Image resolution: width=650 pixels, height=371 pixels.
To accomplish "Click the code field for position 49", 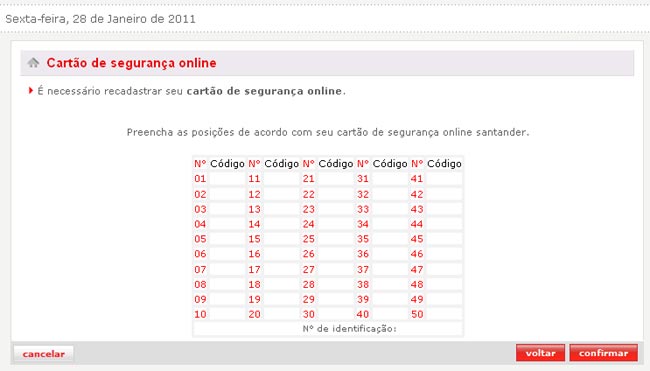I will point(444,299).
